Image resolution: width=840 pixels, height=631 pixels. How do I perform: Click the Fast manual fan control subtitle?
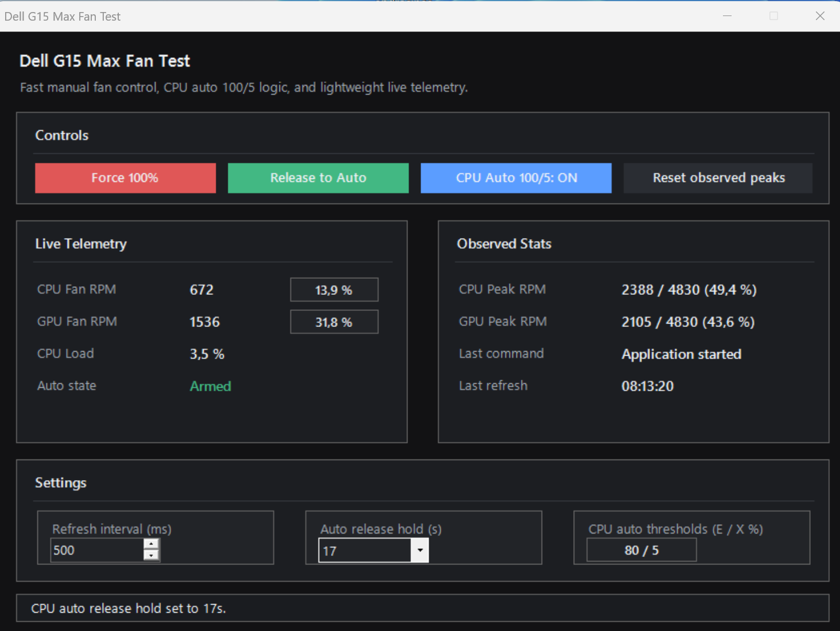(244, 87)
